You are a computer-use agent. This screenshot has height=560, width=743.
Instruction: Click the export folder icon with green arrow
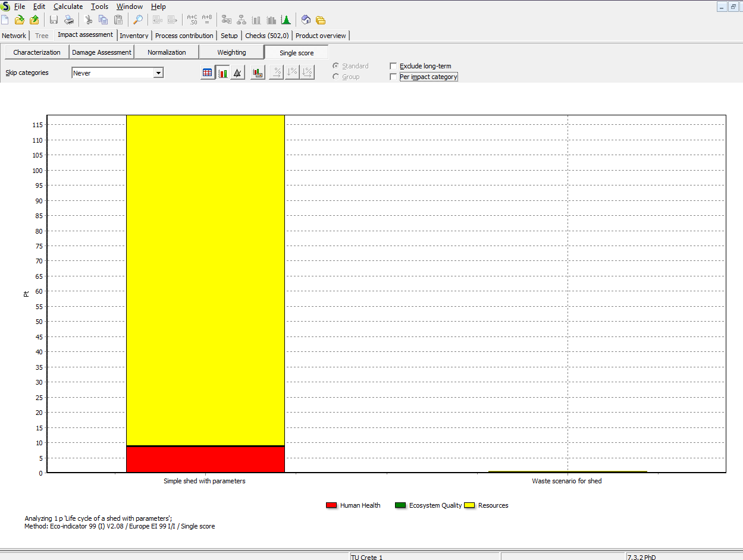[34, 20]
